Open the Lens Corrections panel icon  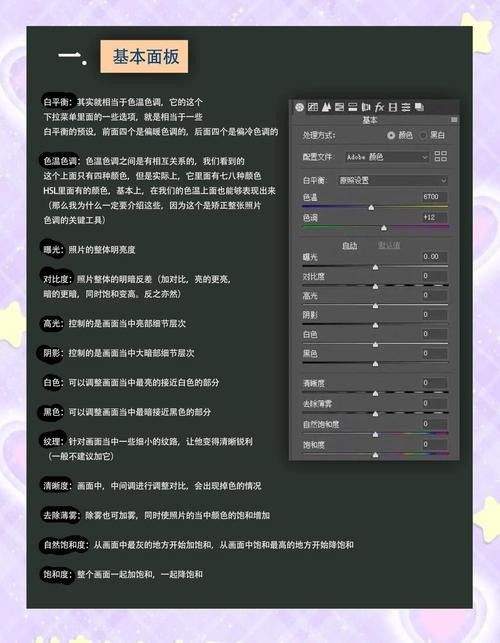click(x=365, y=107)
